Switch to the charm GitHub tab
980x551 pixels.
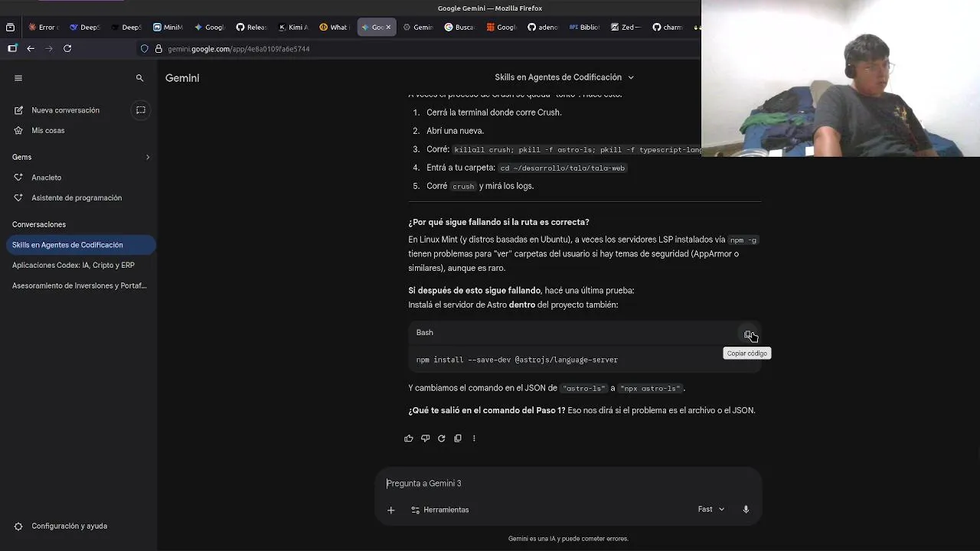666,28
